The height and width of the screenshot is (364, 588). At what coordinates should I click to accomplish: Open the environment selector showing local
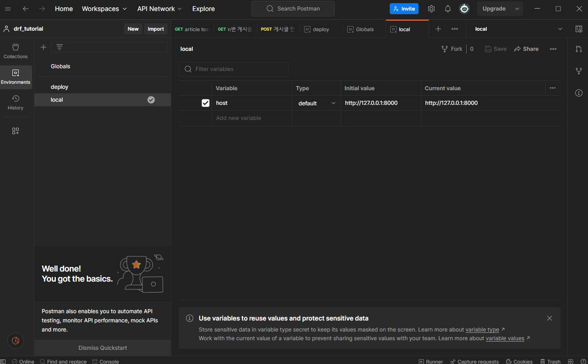(518, 29)
